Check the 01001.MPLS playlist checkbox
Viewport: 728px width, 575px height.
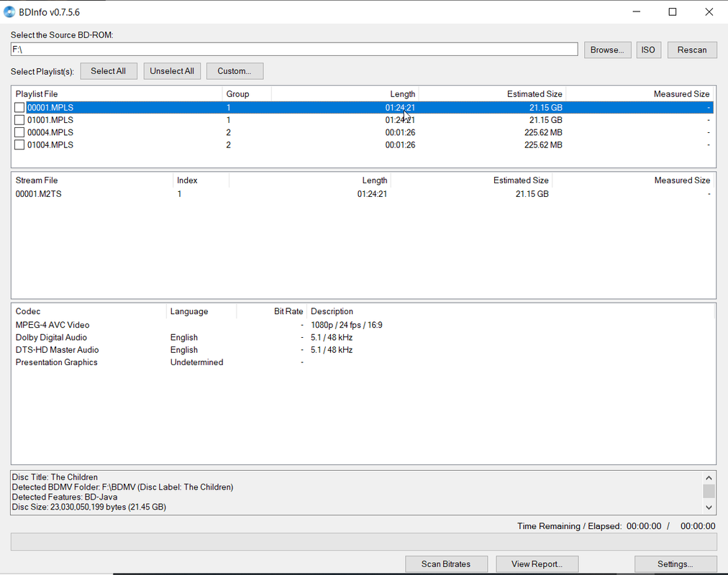click(x=19, y=120)
